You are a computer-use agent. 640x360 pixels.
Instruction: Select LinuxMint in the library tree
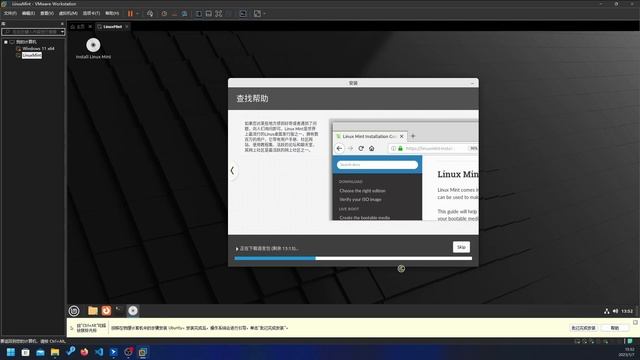pyautogui.click(x=32, y=55)
